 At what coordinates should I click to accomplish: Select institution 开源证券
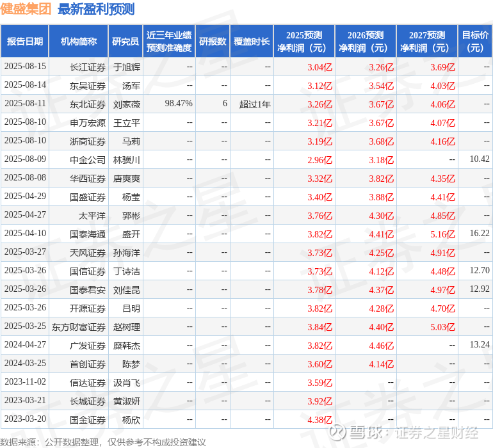(88, 308)
